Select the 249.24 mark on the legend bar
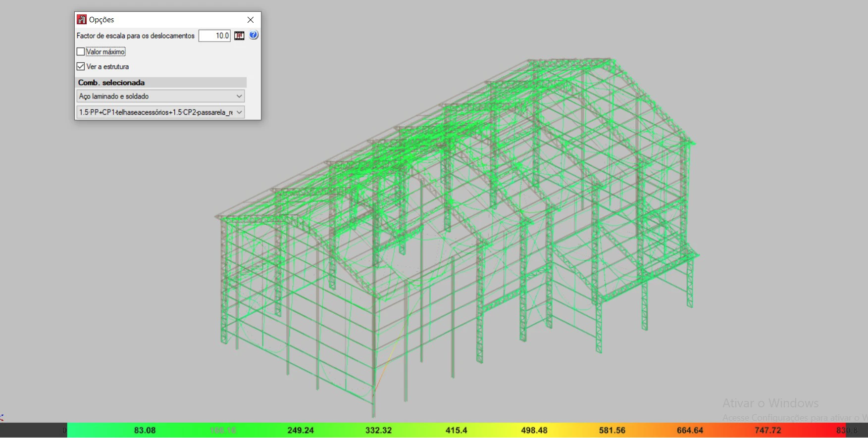Viewport: 868px width, 438px height. pyautogui.click(x=301, y=430)
